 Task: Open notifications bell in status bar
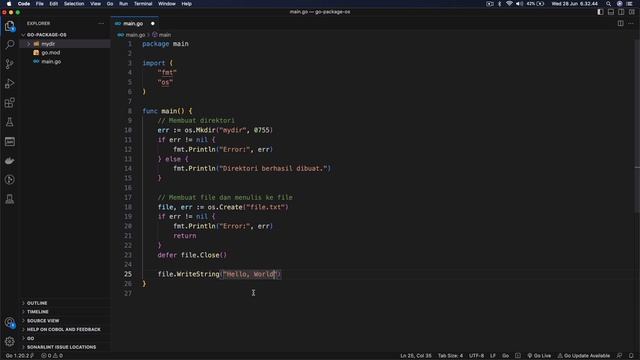coord(631,356)
